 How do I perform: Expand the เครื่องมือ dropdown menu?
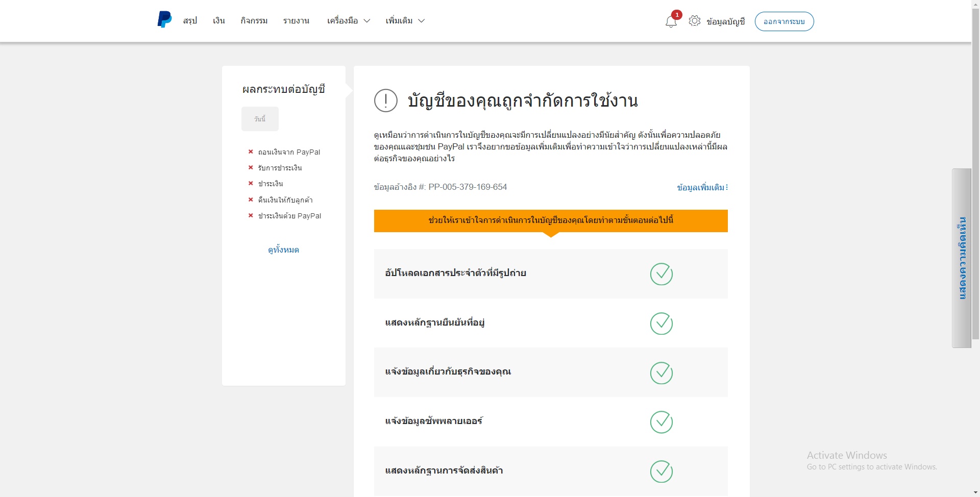point(349,21)
